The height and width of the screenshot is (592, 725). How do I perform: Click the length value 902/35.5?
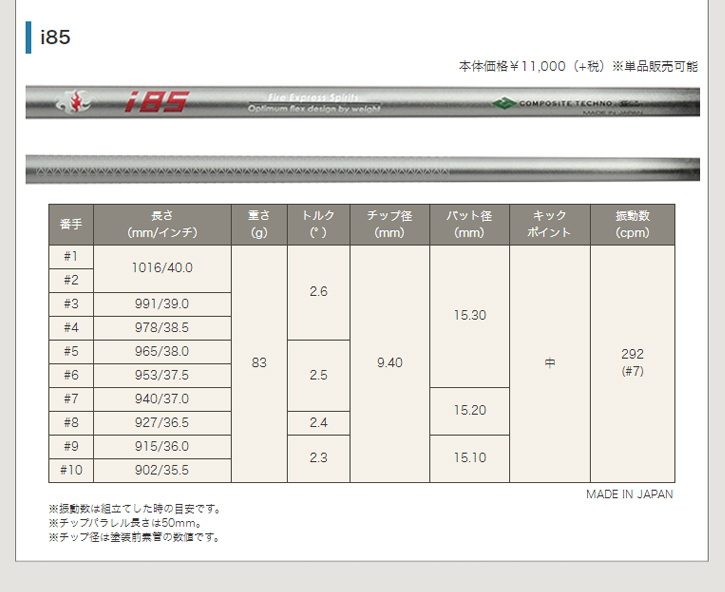162,470
